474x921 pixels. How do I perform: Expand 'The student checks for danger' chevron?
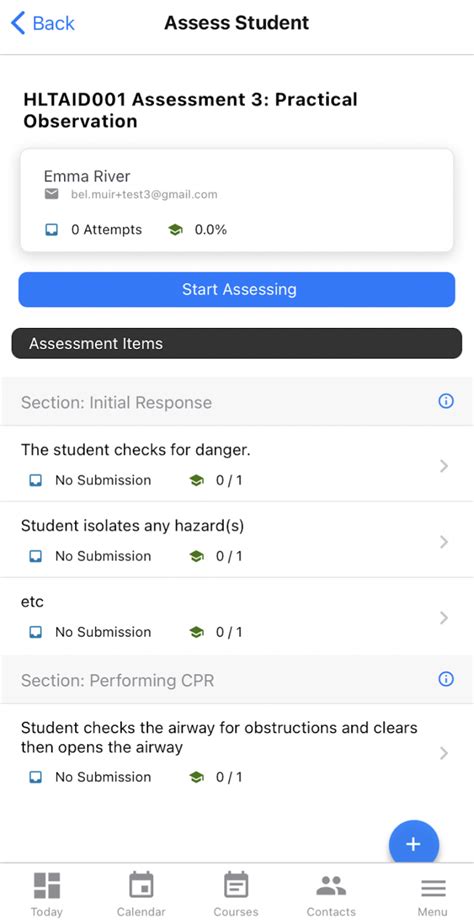pyautogui.click(x=444, y=466)
